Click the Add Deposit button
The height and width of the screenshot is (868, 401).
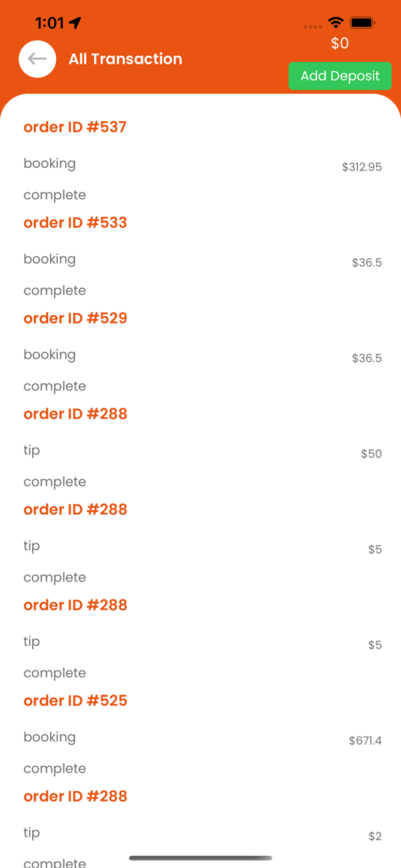340,75
